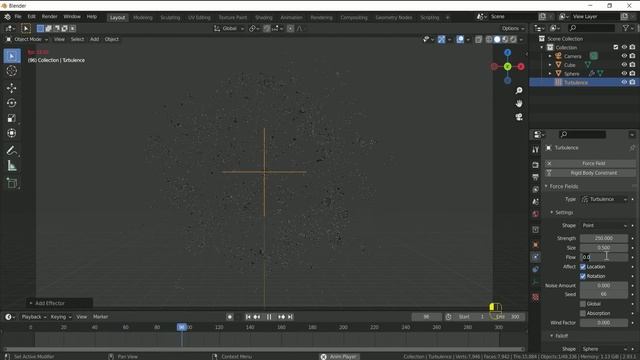Toggle Collection exclude checkbox in outliner
Viewport: 640px width, 360px height.
616,47
